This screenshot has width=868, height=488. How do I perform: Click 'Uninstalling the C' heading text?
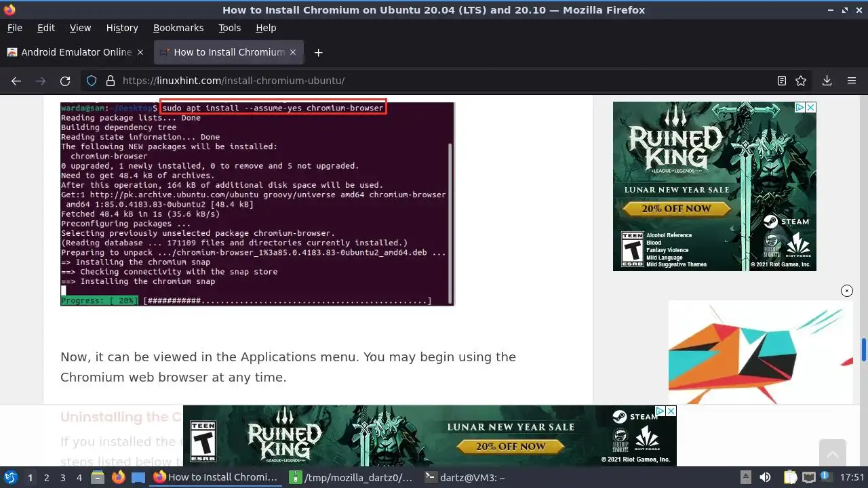coord(121,417)
